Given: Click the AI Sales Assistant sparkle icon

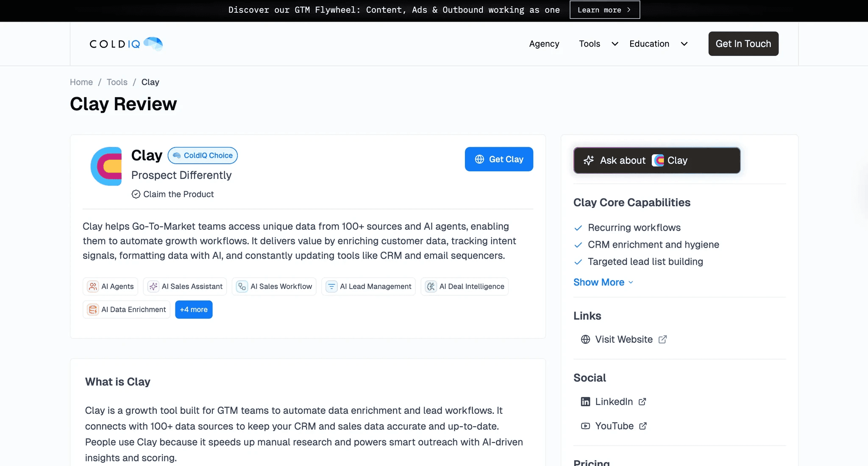Looking at the screenshot, I should [x=153, y=287].
